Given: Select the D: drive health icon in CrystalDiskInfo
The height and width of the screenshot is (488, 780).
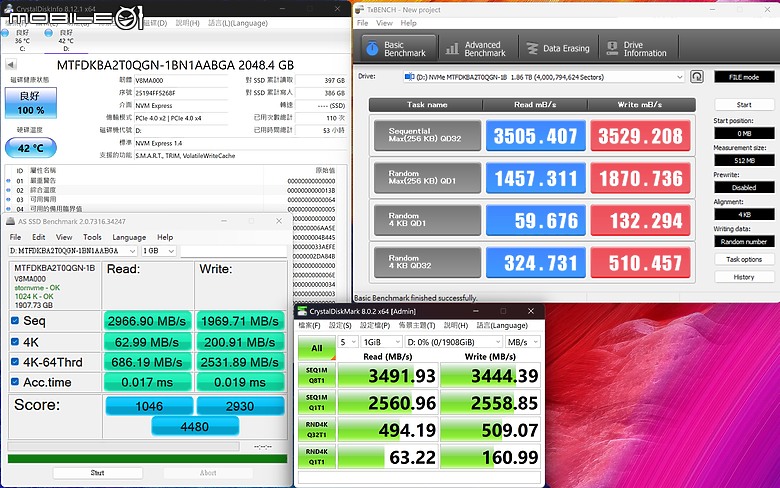Looking at the screenshot, I should [x=48, y=33].
